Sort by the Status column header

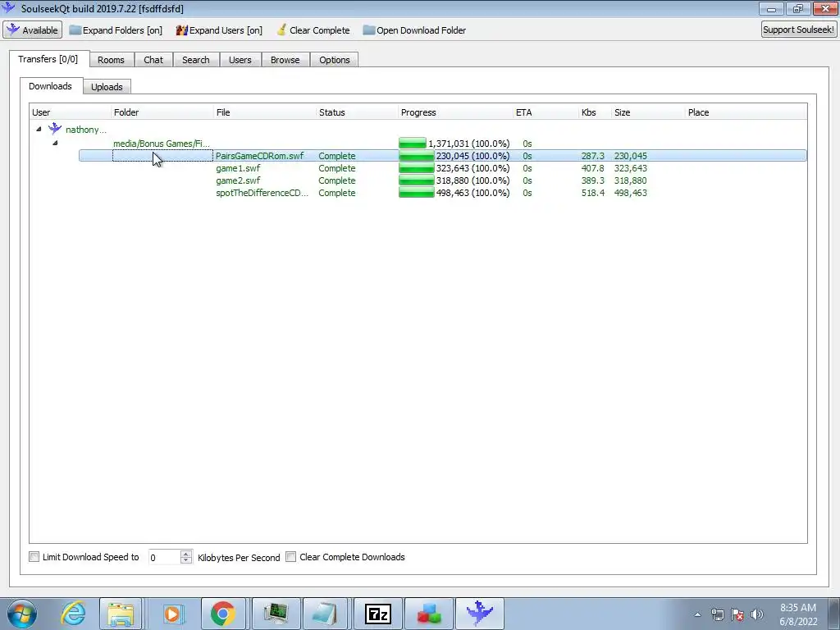click(x=357, y=112)
